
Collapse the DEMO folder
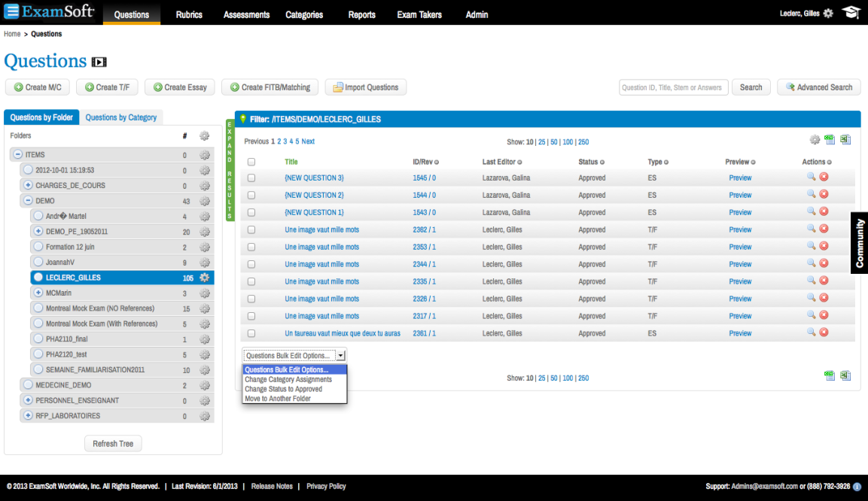28,201
